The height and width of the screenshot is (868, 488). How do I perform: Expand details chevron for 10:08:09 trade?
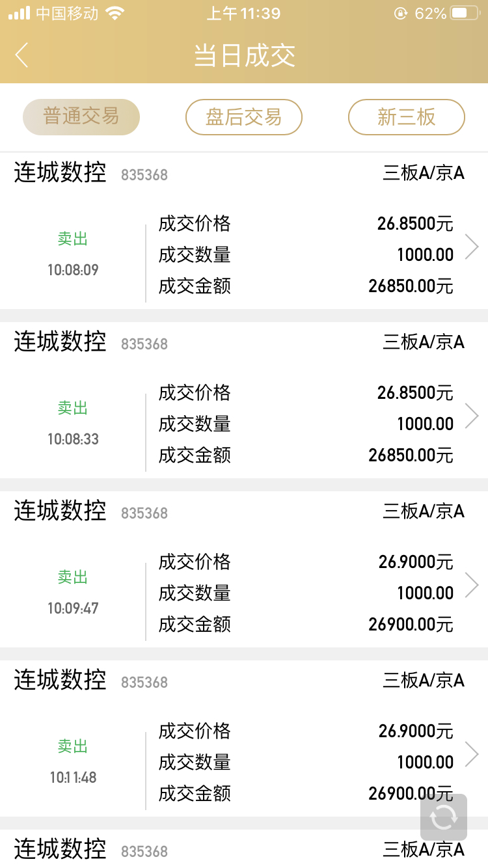472,247
